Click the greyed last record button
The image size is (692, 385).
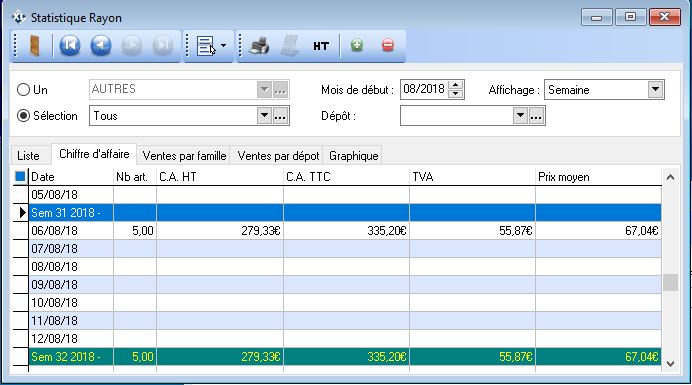[162, 45]
